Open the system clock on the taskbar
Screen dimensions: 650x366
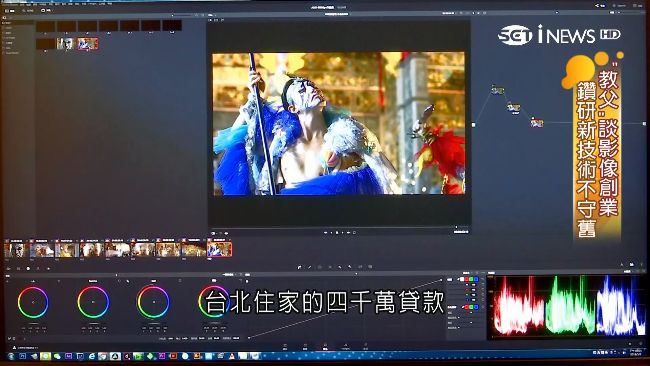coord(636,353)
